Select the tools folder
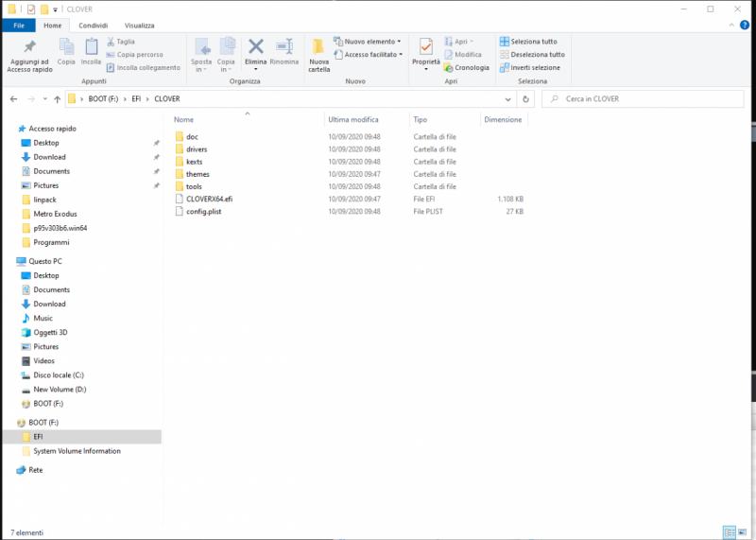 click(x=194, y=186)
